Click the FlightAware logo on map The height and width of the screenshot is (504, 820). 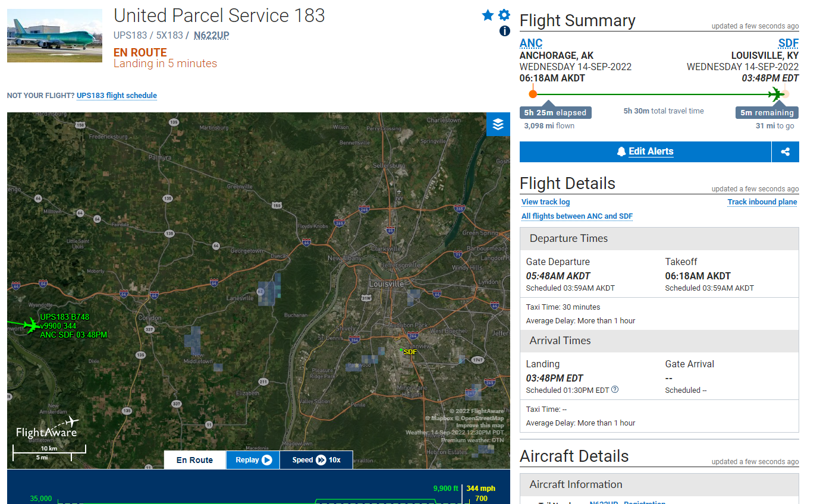(46, 428)
